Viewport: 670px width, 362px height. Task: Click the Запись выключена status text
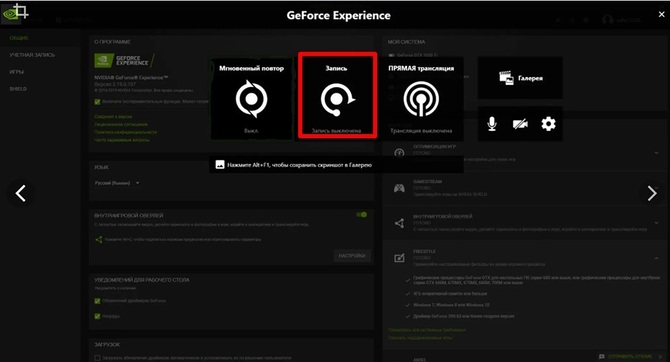(336, 131)
